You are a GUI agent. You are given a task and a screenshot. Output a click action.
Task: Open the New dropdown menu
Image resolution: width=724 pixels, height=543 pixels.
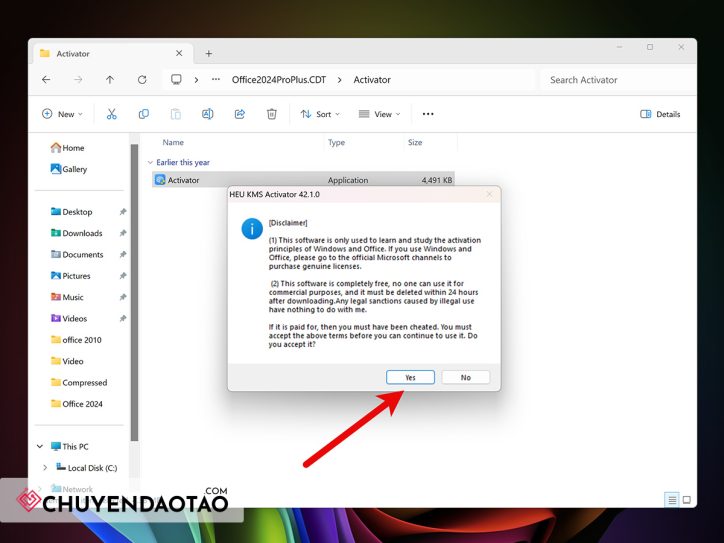click(62, 114)
